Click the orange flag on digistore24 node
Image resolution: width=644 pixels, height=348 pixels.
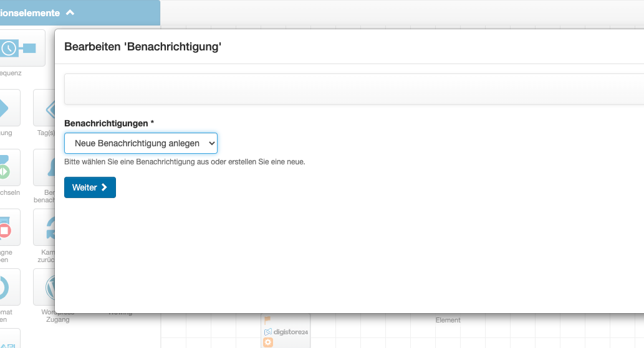(x=267, y=320)
